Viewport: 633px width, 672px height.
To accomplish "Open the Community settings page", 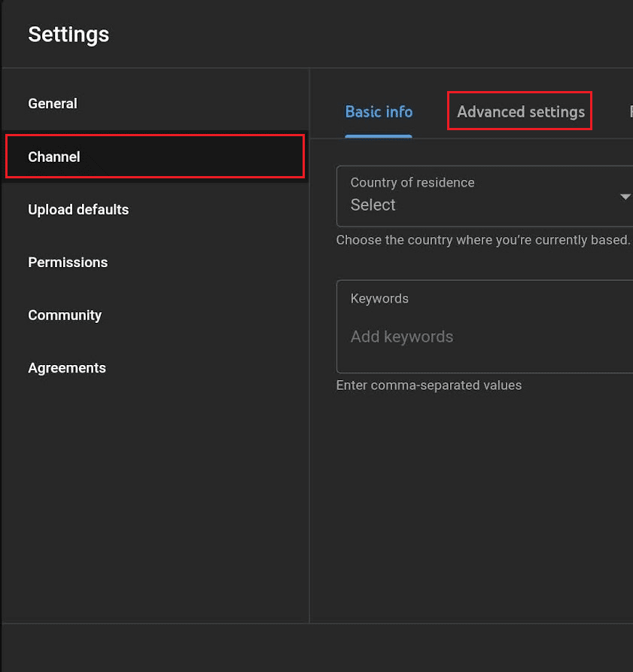I will [x=65, y=315].
